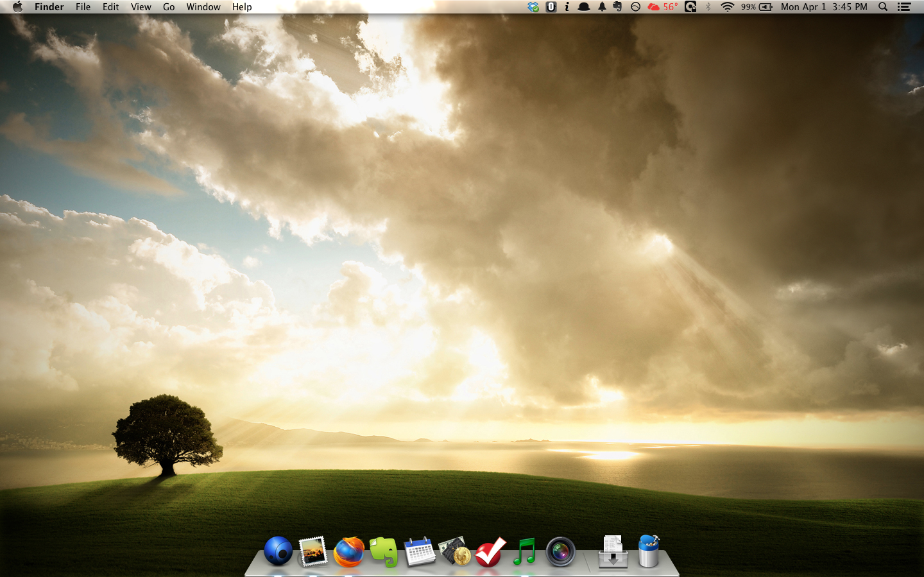Click the 99% battery indicator
This screenshot has height=577, width=924.
(x=757, y=6)
